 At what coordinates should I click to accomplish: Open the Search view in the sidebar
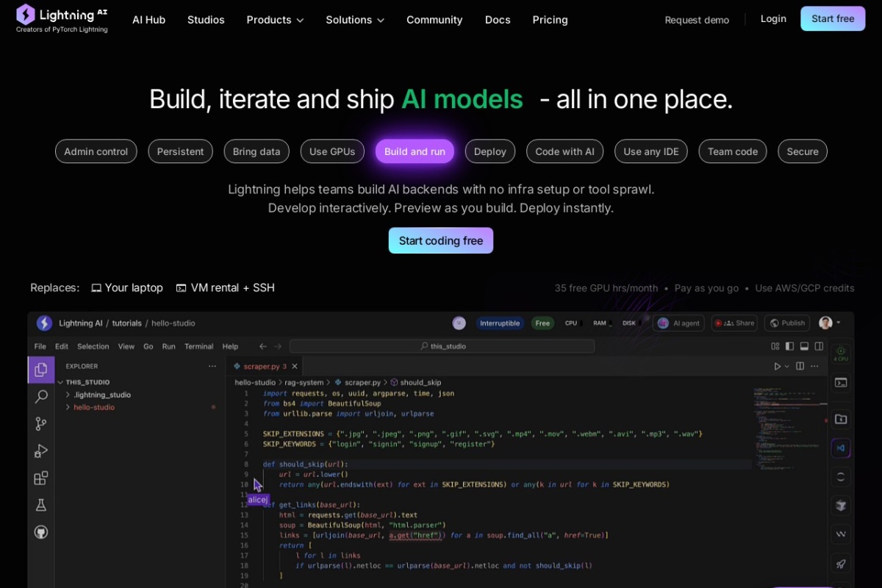point(41,397)
